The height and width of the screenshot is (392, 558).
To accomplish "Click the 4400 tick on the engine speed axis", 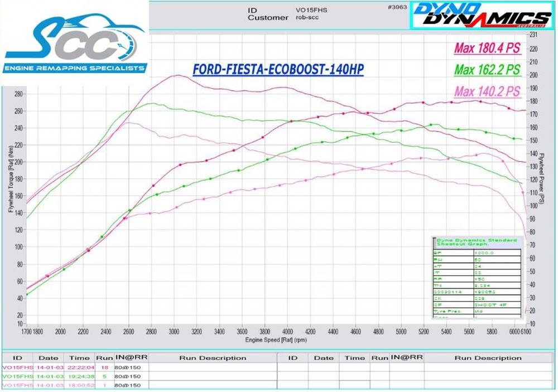I will [x=333, y=332].
